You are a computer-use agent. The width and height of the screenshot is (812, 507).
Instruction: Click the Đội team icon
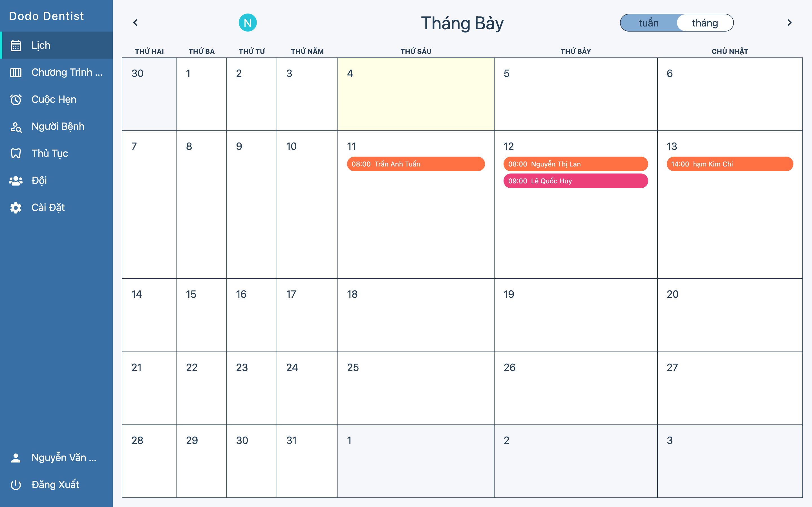[16, 181]
